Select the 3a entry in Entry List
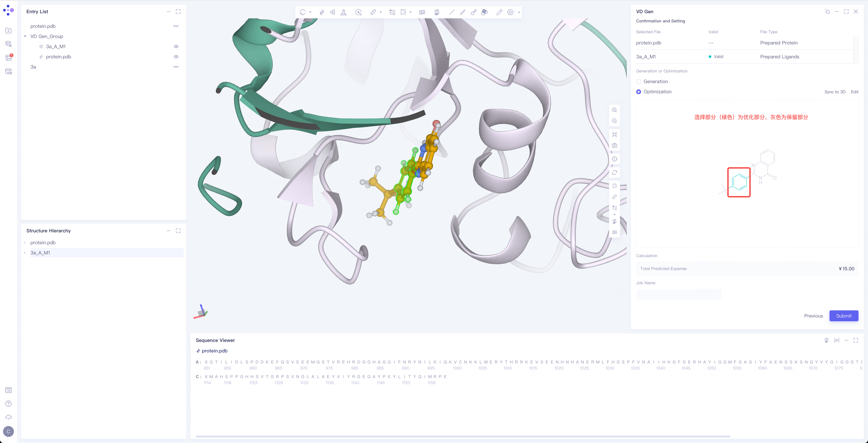 33,67
